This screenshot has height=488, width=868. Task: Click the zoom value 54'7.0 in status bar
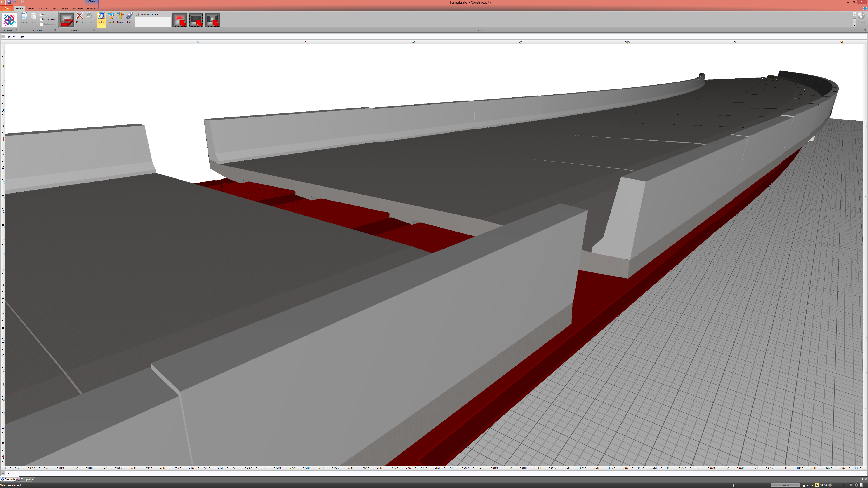823,485
